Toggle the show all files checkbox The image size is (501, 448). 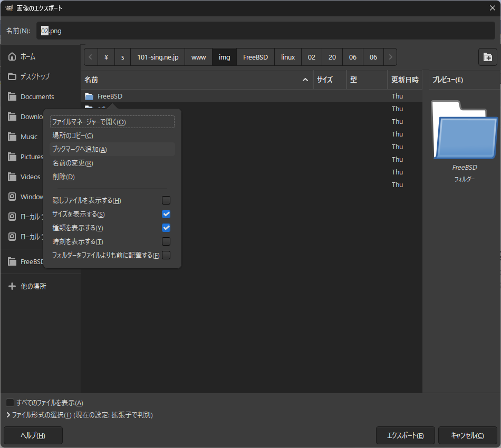point(10,403)
